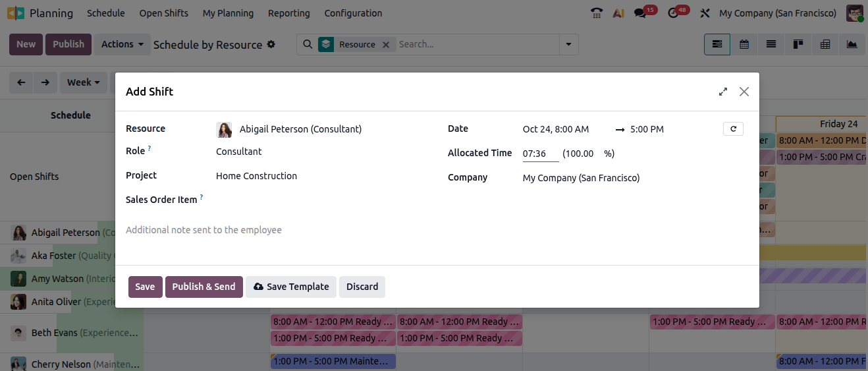This screenshot has height=371, width=868.
Task: Expand the Add Shift dialog to fullscreen
Action: click(x=723, y=92)
